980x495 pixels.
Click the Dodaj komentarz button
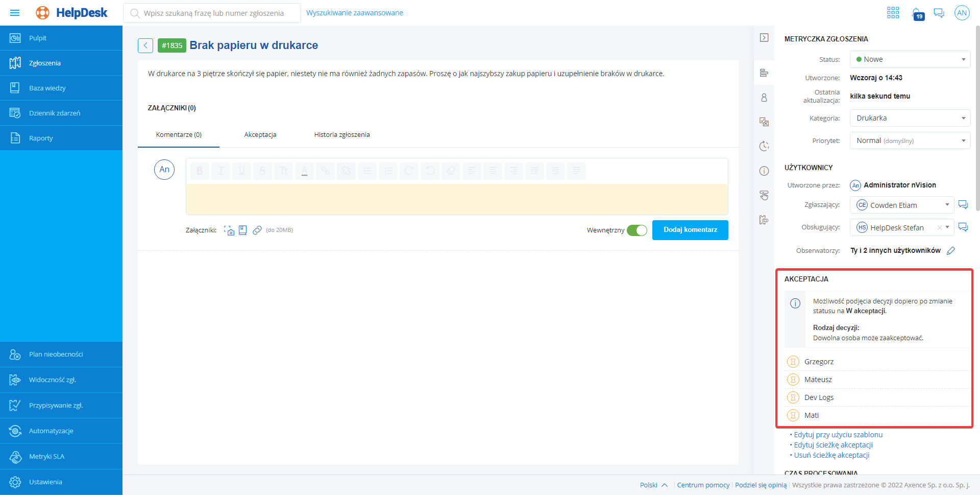pos(690,230)
